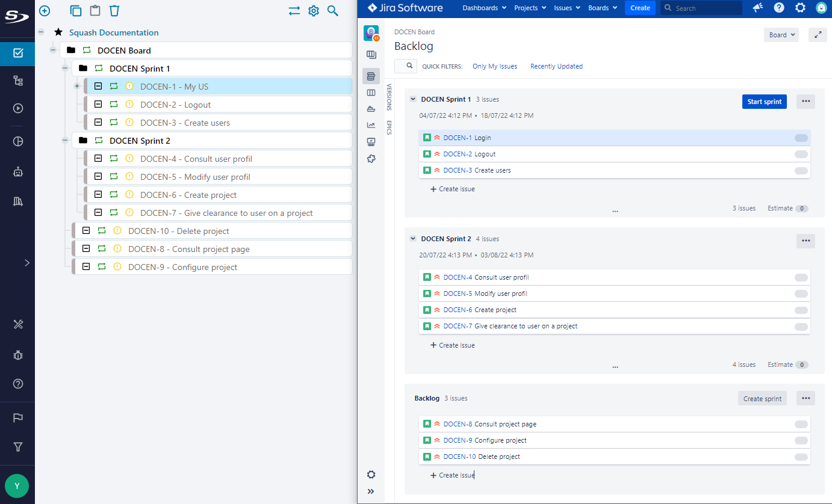Viewport: 832px width, 504px height.
Task: Click the paste clipboard icon in Squash toolbar
Action: pyautogui.click(x=95, y=10)
